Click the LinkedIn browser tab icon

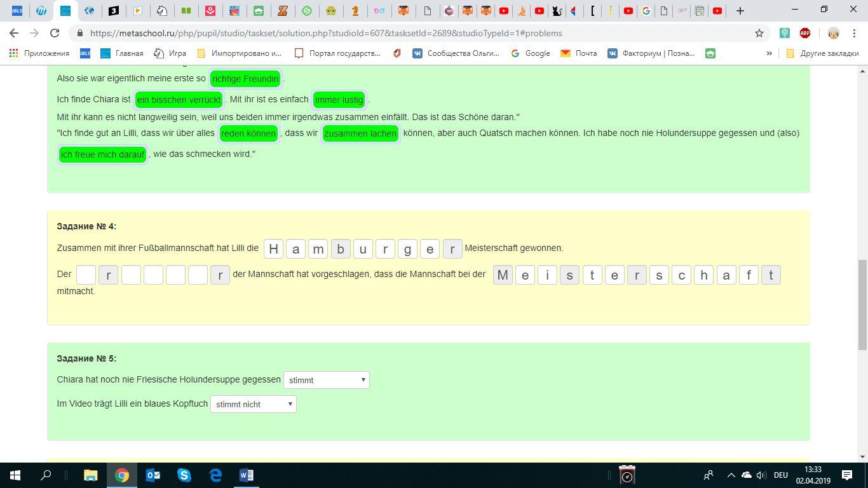click(40, 11)
